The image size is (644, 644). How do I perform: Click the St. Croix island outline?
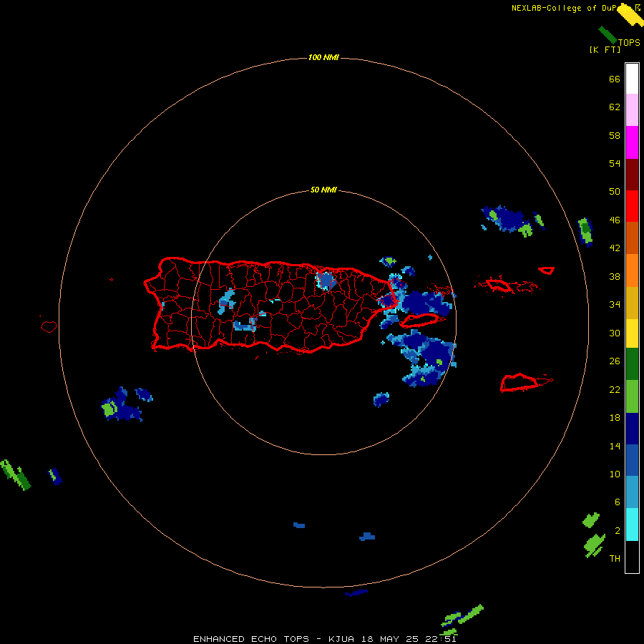(x=519, y=383)
